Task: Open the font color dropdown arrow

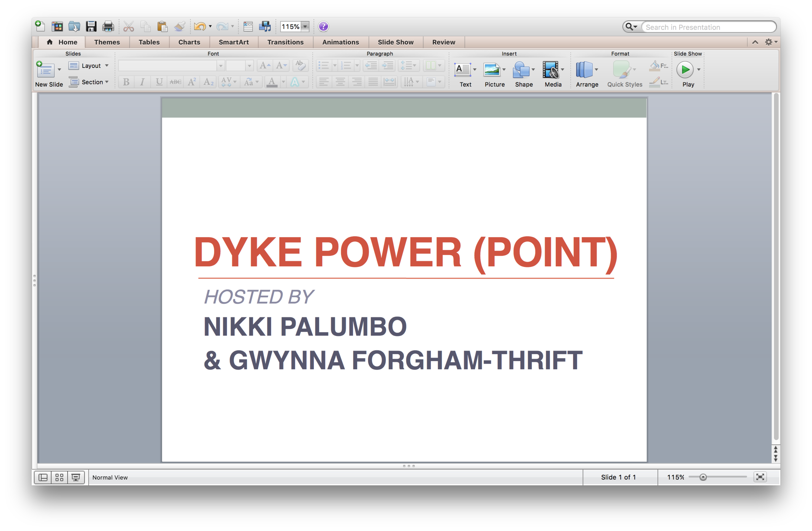Action: click(283, 82)
